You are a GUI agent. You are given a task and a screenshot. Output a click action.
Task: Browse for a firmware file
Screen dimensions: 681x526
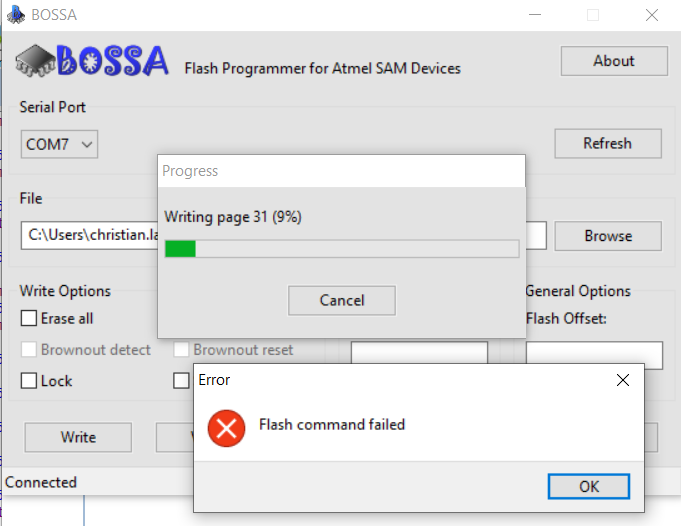coord(607,236)
